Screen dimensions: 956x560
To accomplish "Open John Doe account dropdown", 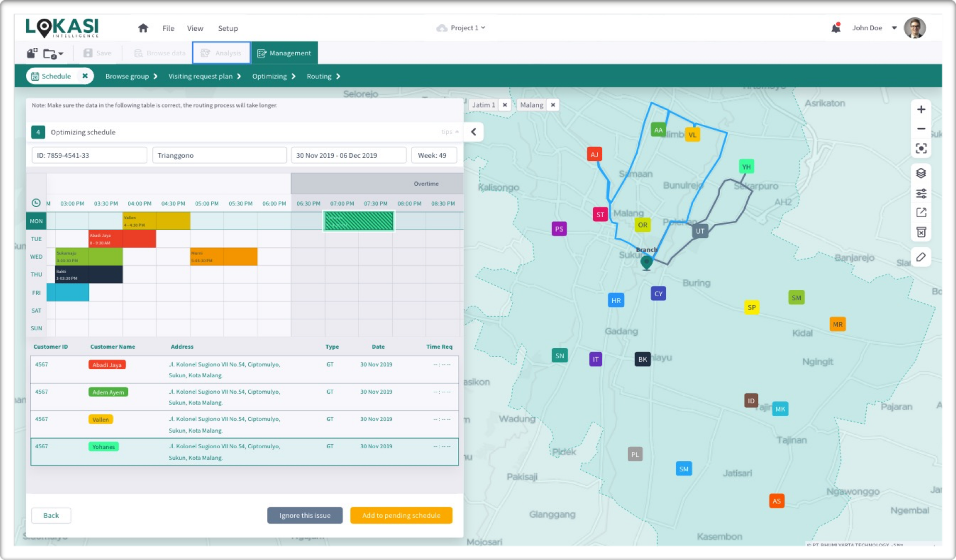I will point(894,28).
